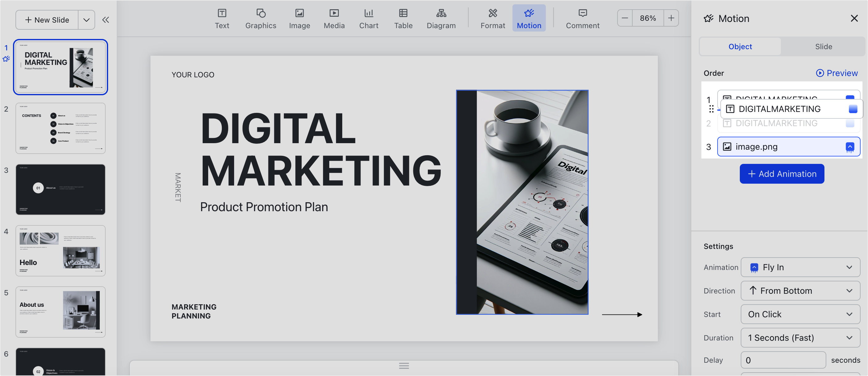Click the animation star icon beside slide 1

(x=6, y=59)
